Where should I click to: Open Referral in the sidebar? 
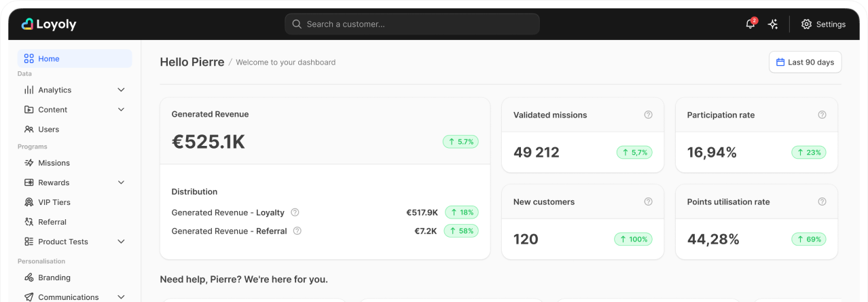pyautogui.click(x=75, y=222)
